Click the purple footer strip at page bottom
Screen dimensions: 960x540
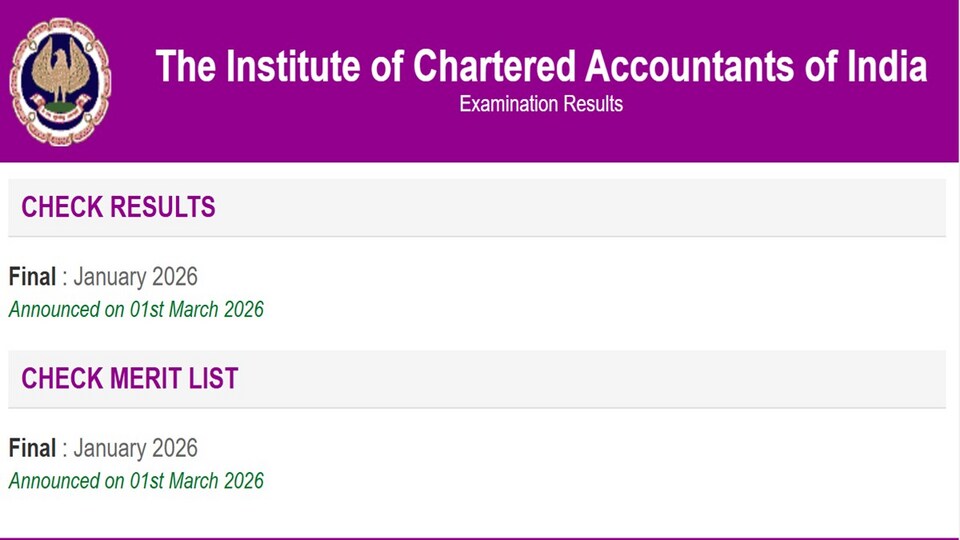pos(480,538)
